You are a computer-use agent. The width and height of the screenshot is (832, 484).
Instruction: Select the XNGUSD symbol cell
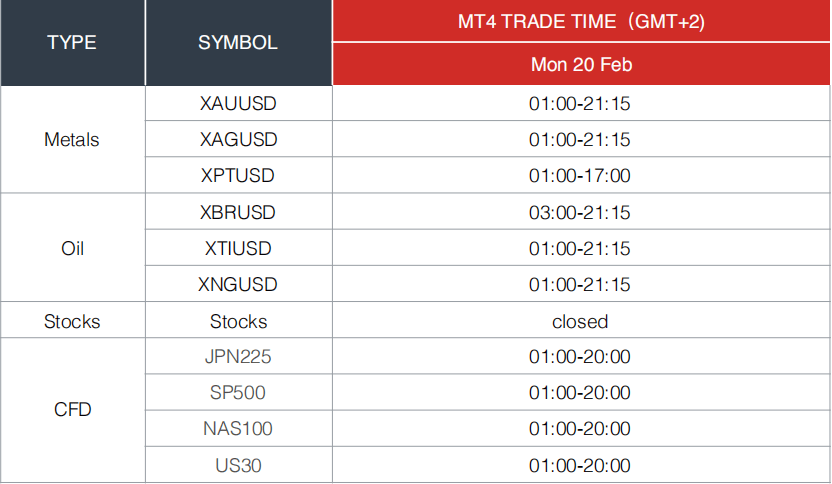[238, 284]
